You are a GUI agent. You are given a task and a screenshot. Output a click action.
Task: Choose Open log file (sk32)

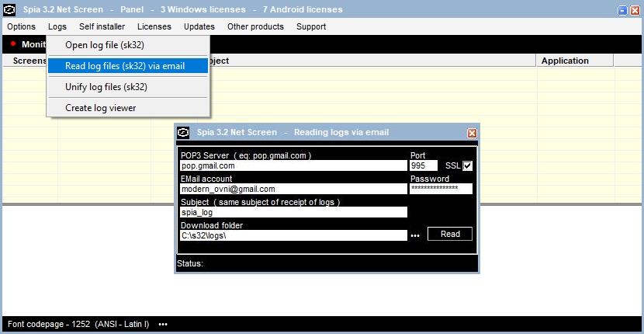click(x=128, y=45)
